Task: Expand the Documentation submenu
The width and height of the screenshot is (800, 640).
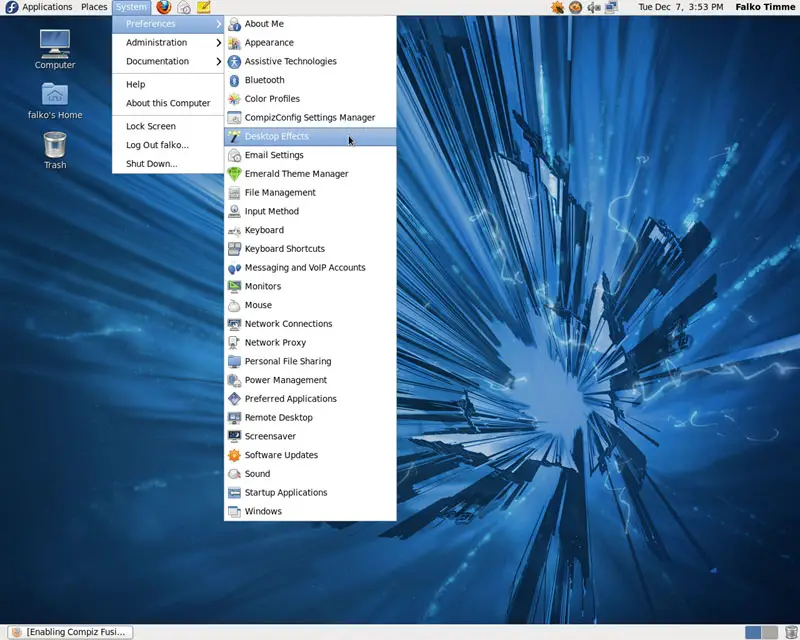Action: [168, 61]
